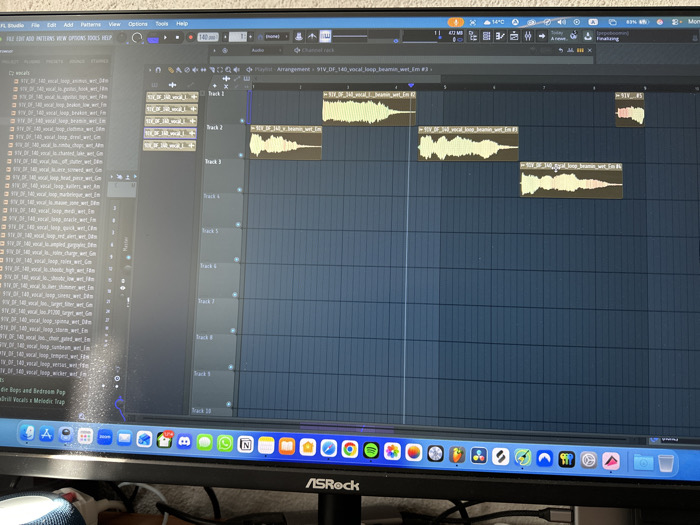The width and height of the screenshot is (700, 525).
Task: Click the 140 tempo display
Action: point(208,37)
